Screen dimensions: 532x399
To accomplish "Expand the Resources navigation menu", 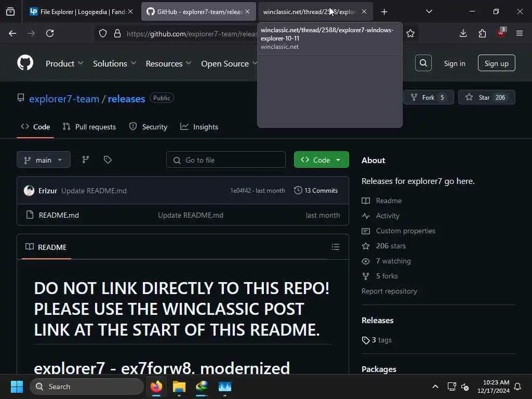I will pos(169,63).
